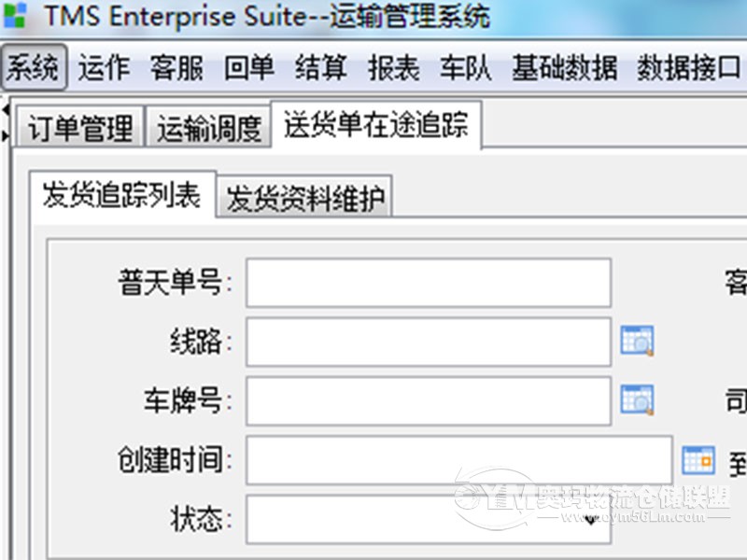The width and height of the screenshot is (747, 560).
Task: Open the 运作 menu
Action: tap(104, 67)
